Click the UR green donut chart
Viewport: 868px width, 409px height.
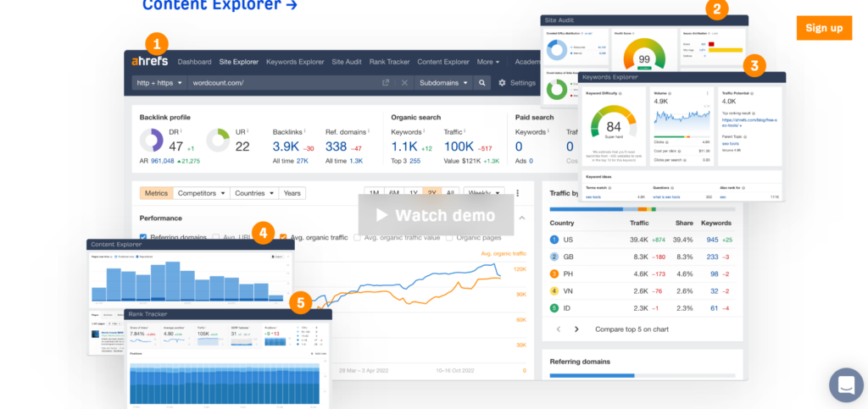(218, 141)
